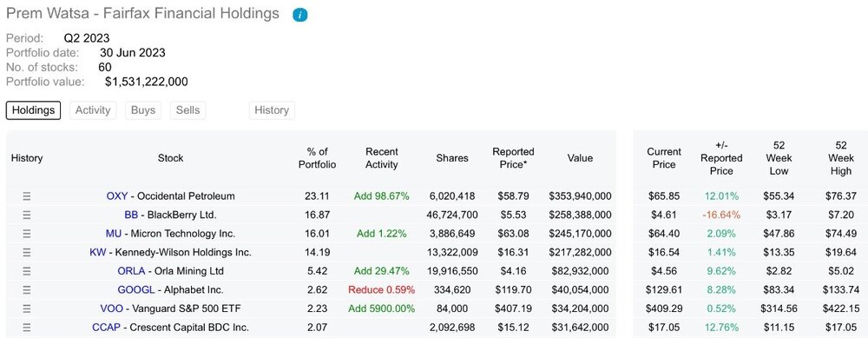This screenshot has width=868, height=338.
Task: Open GOOGL Alphabet Inc. stock link
Action: [170, 290]
